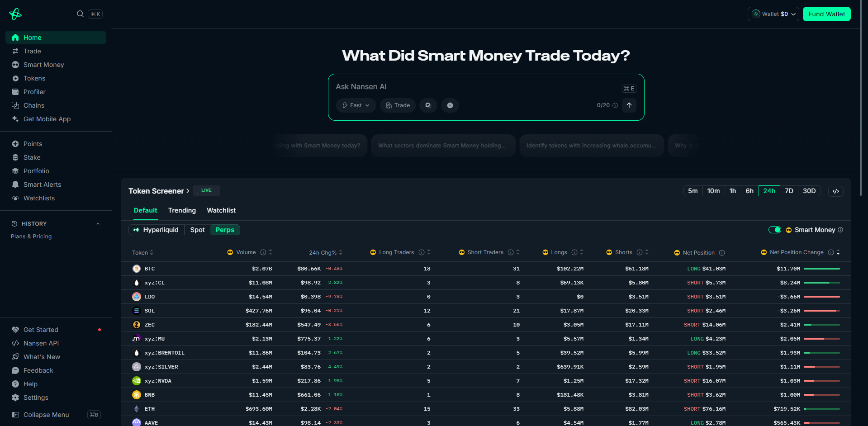Click the BTC net position change bar
868x426 pixels.
822,269
